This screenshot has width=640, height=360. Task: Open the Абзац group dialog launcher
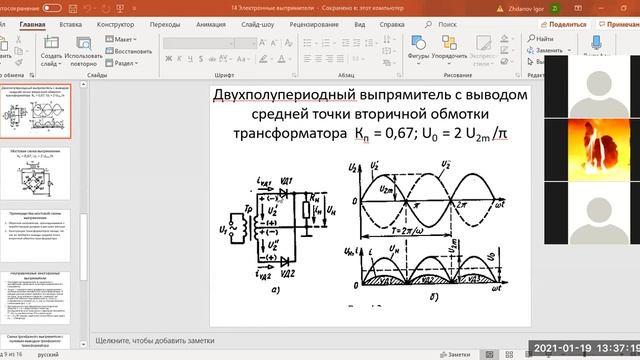[399, 76]
